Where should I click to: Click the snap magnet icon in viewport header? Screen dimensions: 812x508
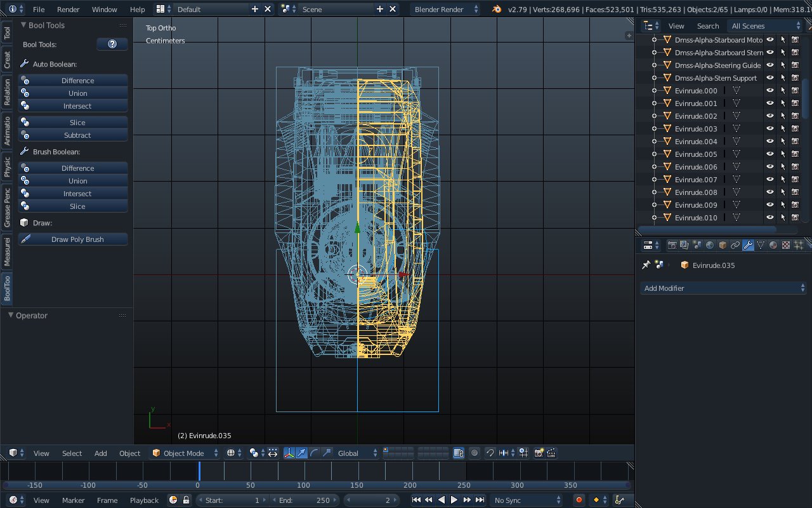490,453
